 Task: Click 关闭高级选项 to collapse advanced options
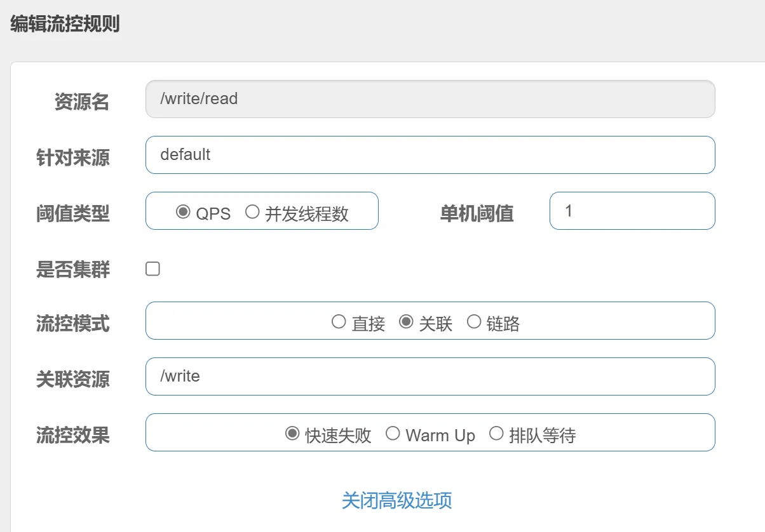point(396,500)
